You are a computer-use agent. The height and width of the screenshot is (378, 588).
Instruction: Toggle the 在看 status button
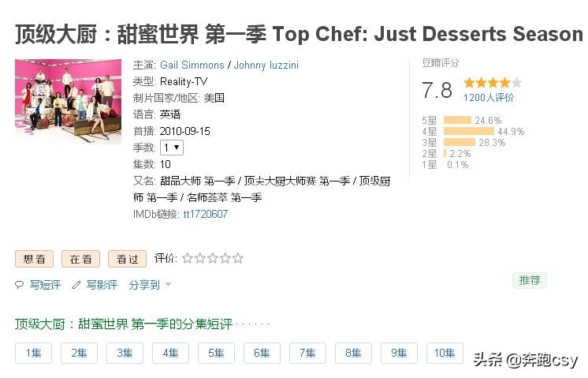pos(80,259)
